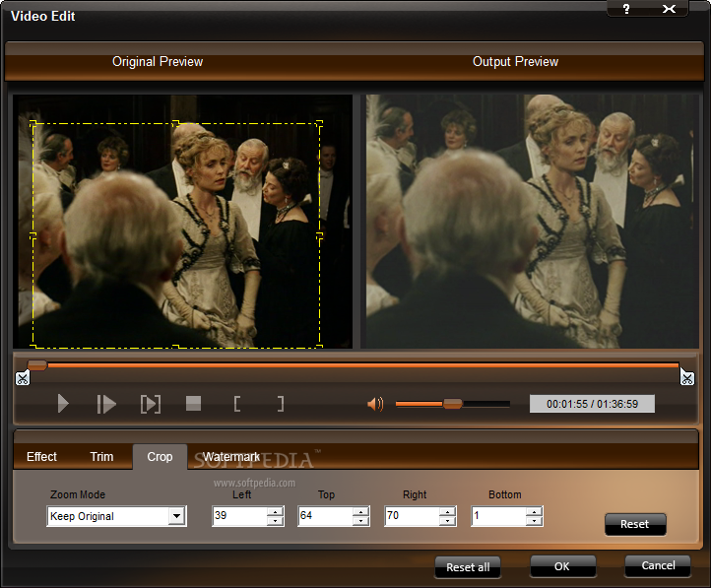Open the Help question mark button
This screenshot has width=711, height=588.
(626, 9)
